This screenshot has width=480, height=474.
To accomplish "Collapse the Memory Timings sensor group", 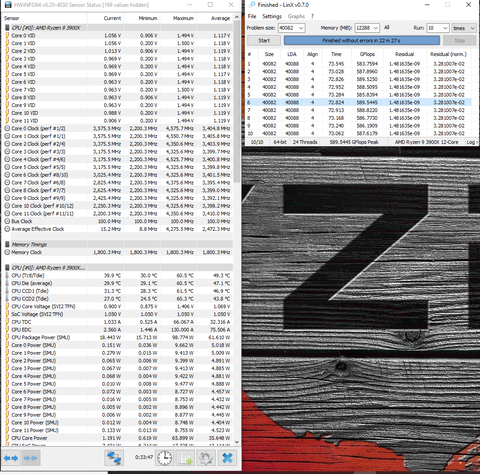I will point(29,244).
